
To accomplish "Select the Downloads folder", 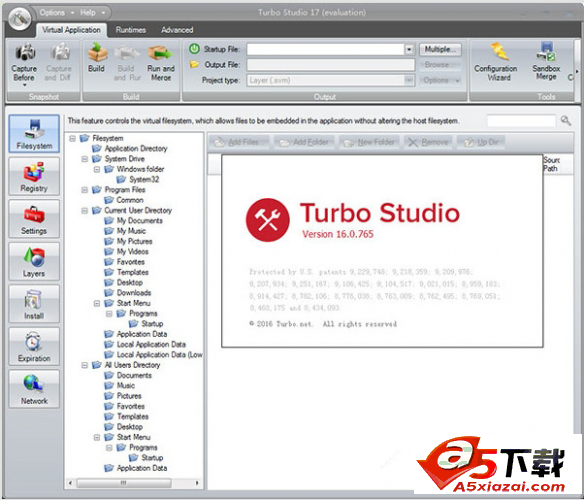I will click(127, 293).
